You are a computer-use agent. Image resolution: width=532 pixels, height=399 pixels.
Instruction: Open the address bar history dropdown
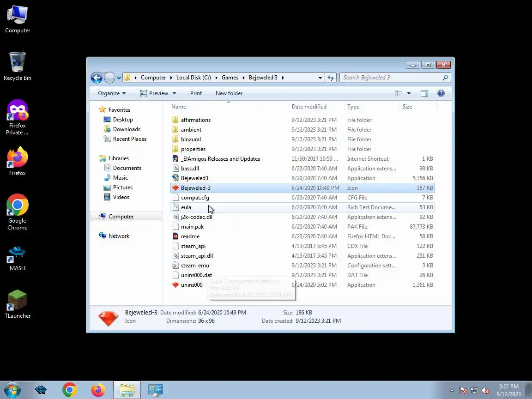pos(320,78)
